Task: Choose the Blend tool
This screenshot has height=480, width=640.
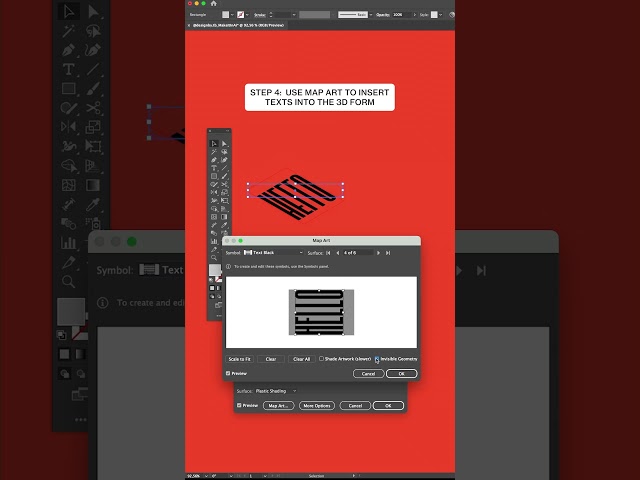Action: point(213,233)
